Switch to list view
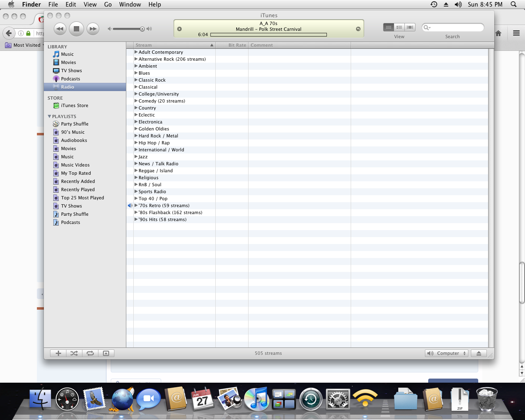Image resolution: width=525 pixels, height=420 pixels. [x=388, y=27]
